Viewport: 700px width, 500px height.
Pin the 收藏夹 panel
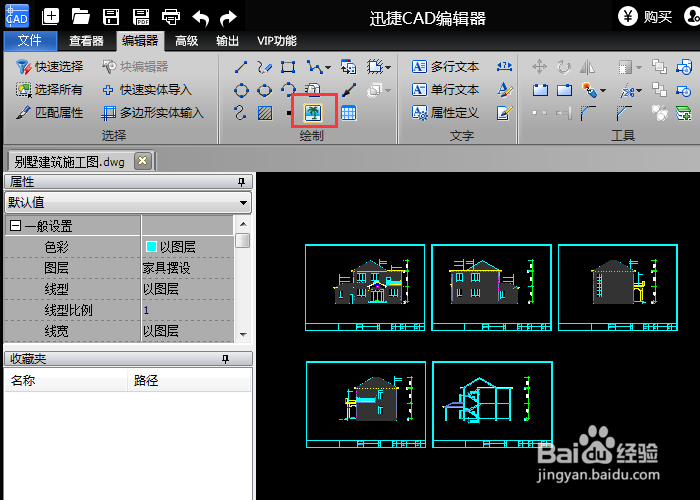point(225,359)
